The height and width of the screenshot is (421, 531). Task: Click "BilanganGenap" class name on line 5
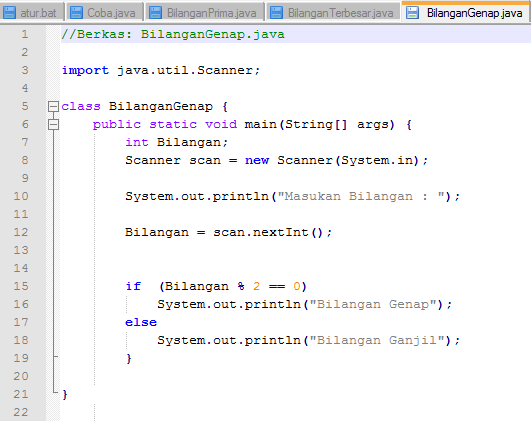click(x=161, y=106)
